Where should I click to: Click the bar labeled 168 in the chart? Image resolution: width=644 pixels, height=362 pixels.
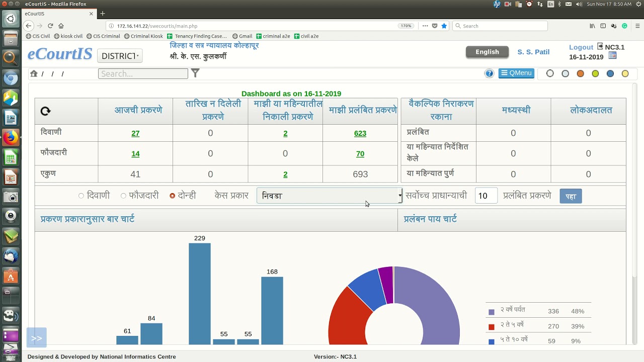pyautogui.click(x=272, y=311)
